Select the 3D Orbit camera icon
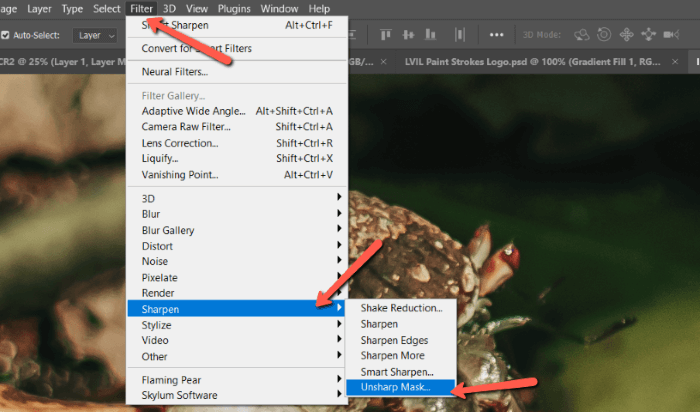The width and height of the screenshot is (700, 412). tap(580, 34)
